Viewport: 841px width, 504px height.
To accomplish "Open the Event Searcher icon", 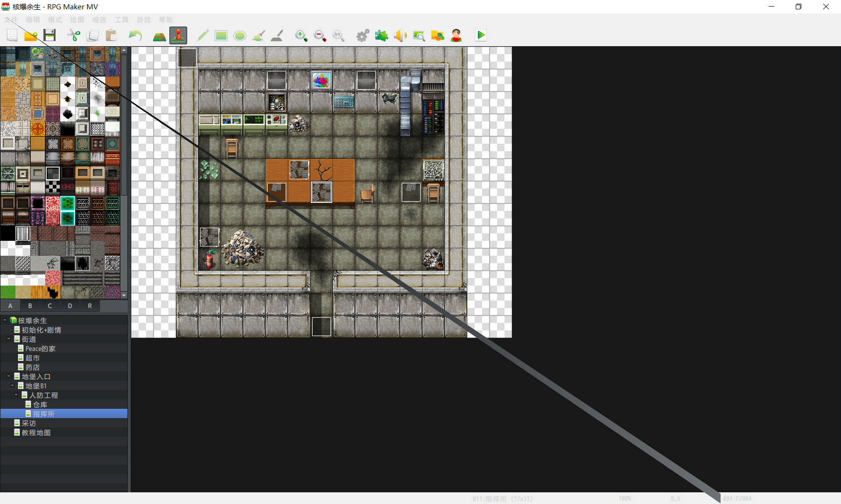I will coord(419,35).
